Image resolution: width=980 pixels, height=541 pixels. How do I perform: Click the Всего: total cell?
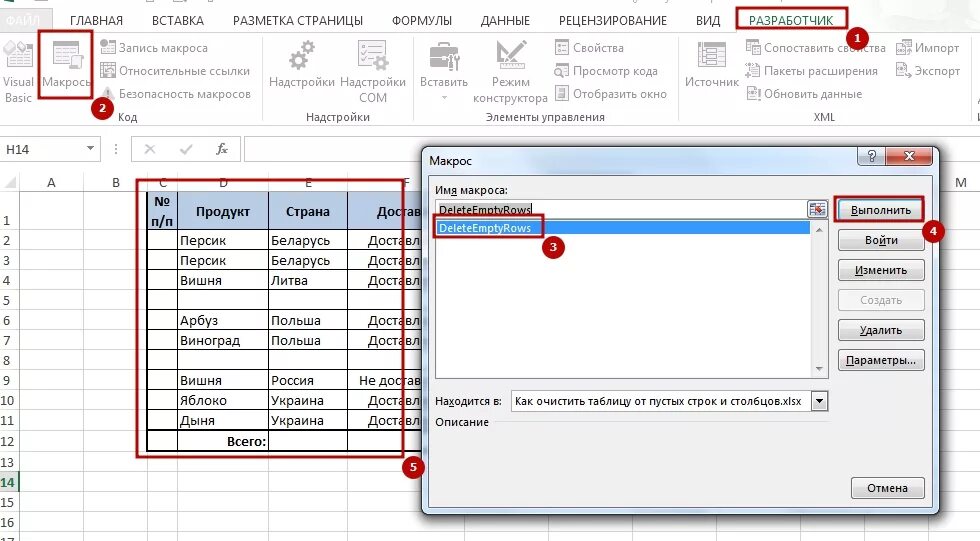pos(223,441)
